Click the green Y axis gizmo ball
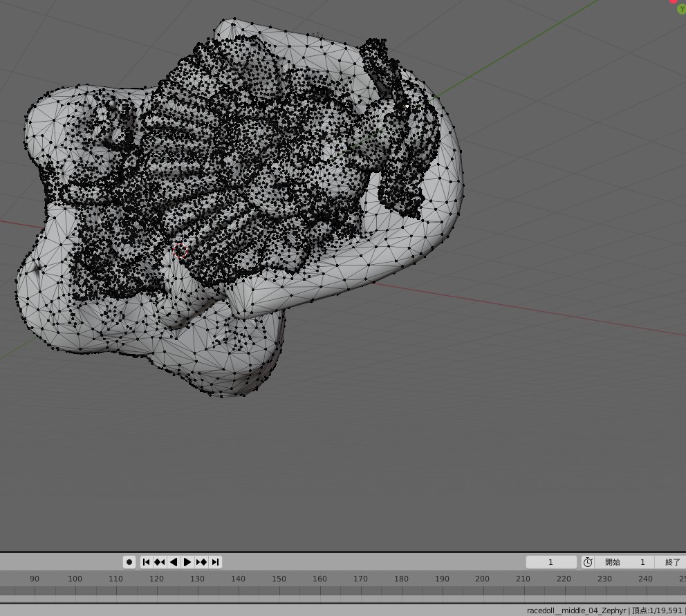This screenshot has width=686, height=616. pos(681,10)
